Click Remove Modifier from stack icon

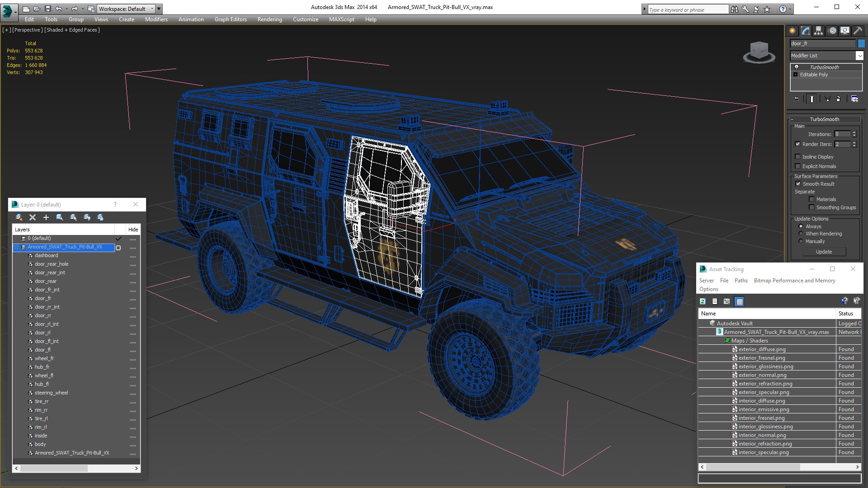pos(839,99)
